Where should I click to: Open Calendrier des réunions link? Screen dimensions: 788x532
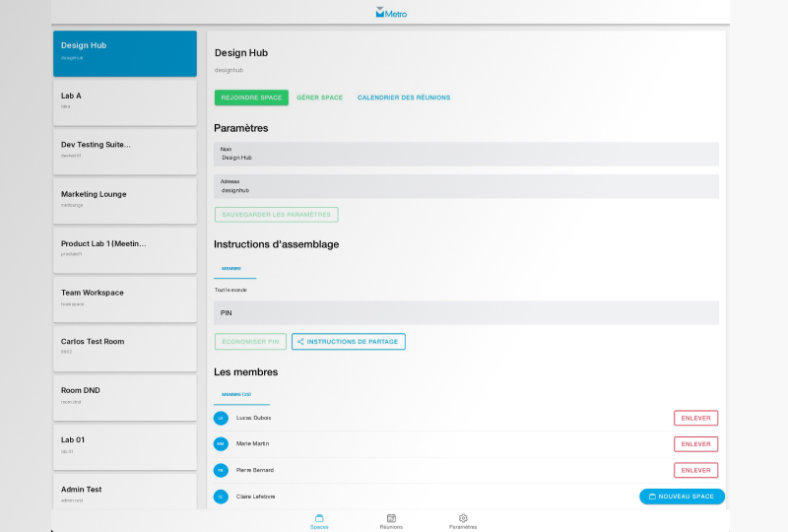click(404, 98)
